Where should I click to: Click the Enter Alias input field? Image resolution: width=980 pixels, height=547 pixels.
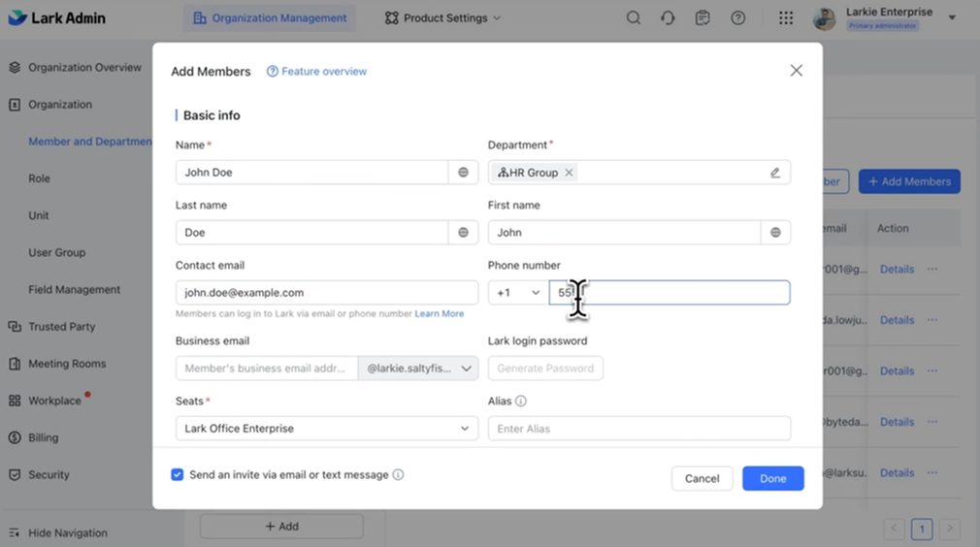638,429
